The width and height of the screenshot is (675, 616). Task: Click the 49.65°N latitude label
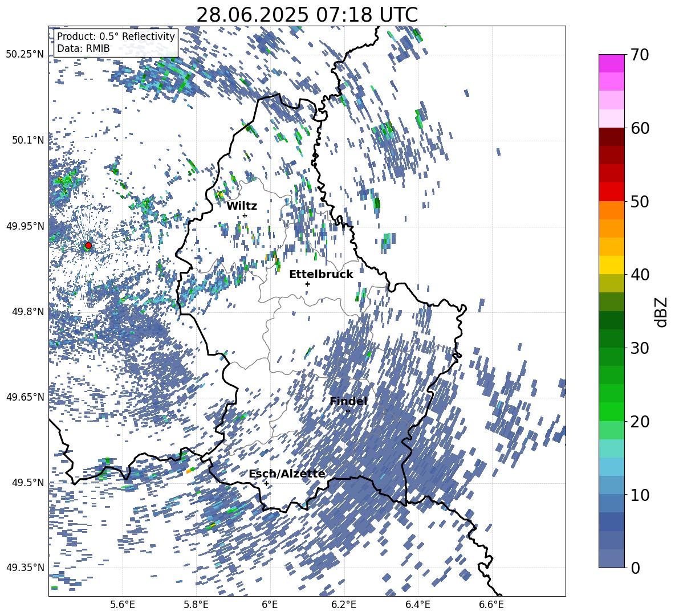pos(25,397)
